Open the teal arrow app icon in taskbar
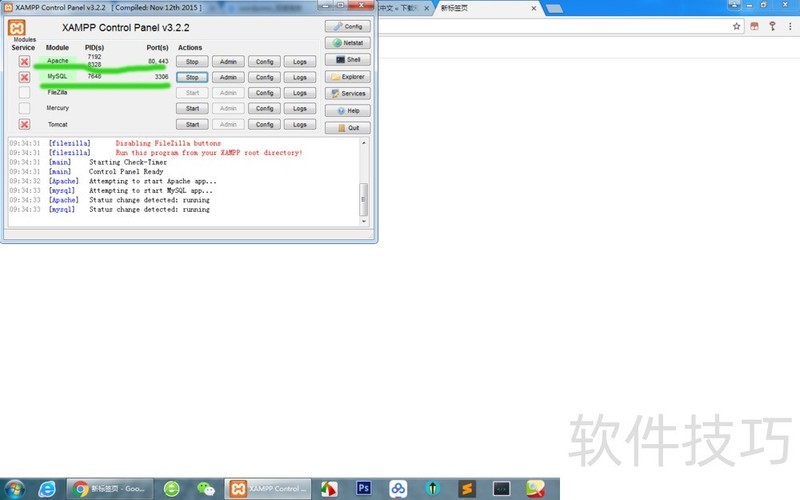 click(x=433, y=489)
